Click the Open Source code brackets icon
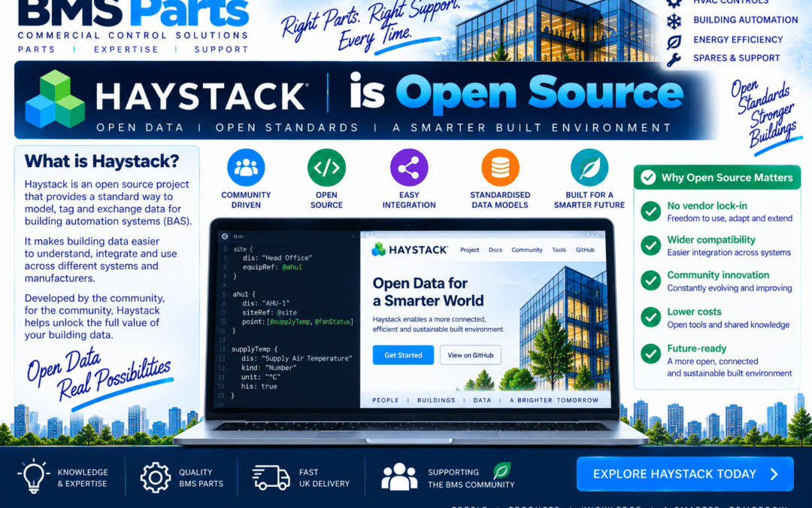Viewport: 812px width, 508px height. 326,167
